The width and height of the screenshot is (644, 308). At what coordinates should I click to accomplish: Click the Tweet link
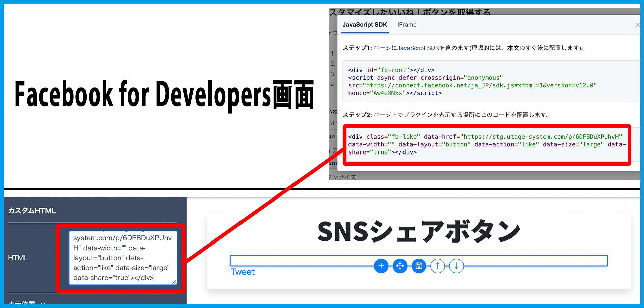tap(243, 272)
